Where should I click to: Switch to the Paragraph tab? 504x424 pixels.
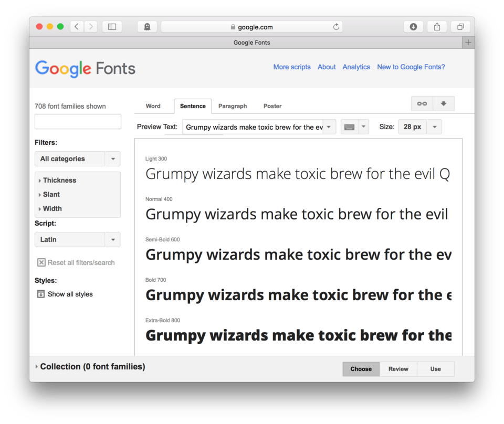[233, 106]
